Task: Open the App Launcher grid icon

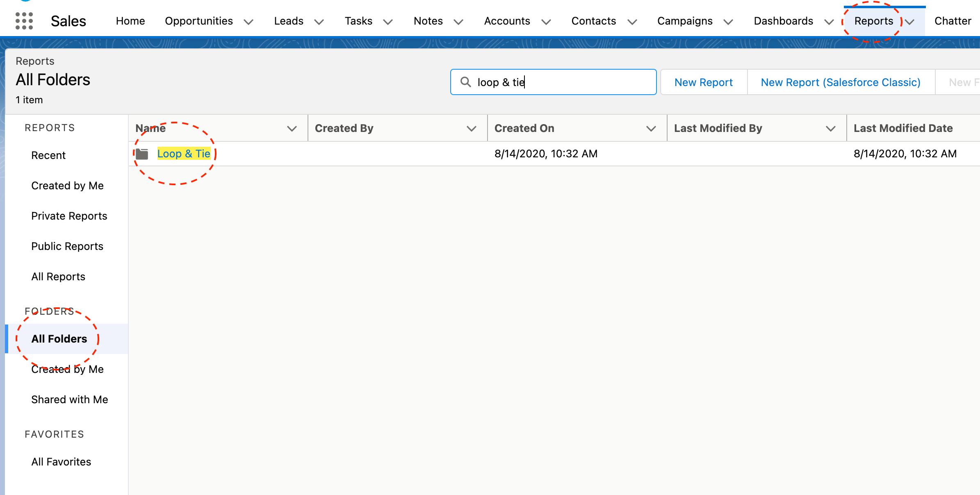Action: coord(24,21)
